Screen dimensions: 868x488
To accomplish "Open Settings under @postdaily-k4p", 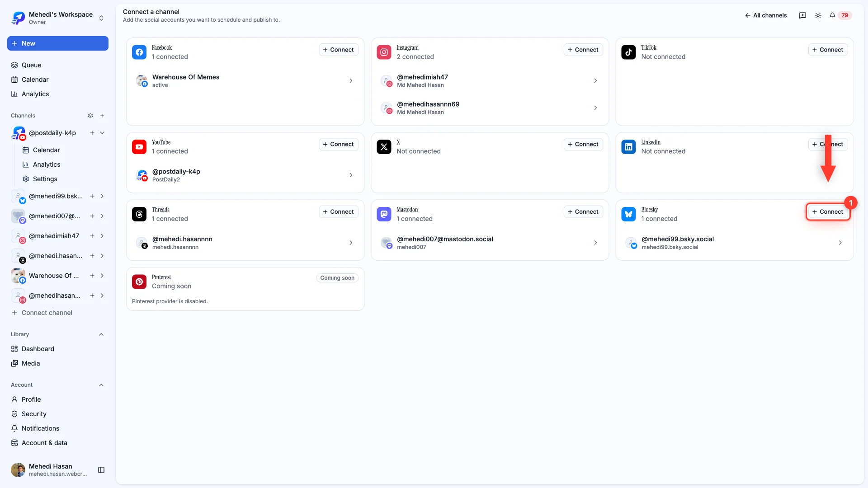I will (63, 179).
